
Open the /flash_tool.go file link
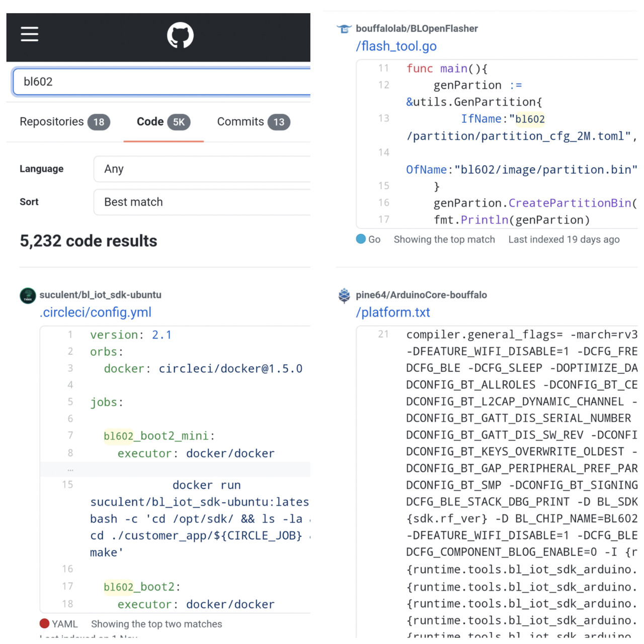point(396,46)
